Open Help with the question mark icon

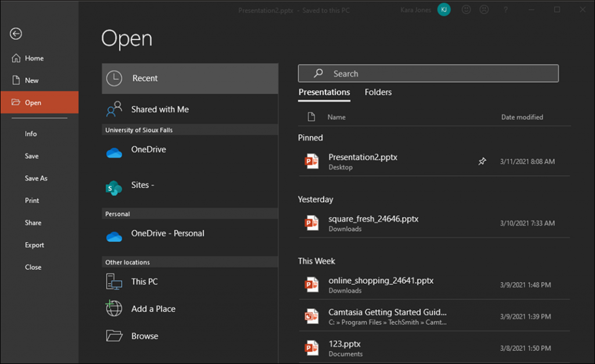coord(506,10)
